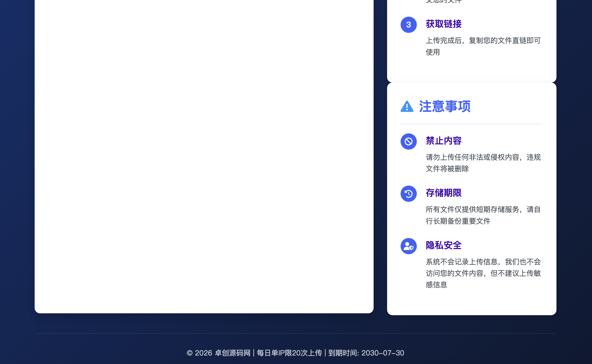Click the text 所有文件仅提供短期存储服务

click(x=472, y=209)
